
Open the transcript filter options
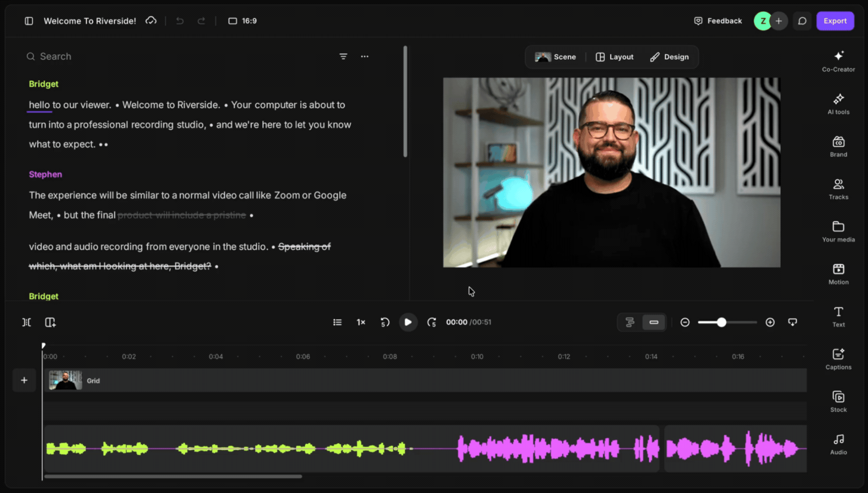click(344, 56)
